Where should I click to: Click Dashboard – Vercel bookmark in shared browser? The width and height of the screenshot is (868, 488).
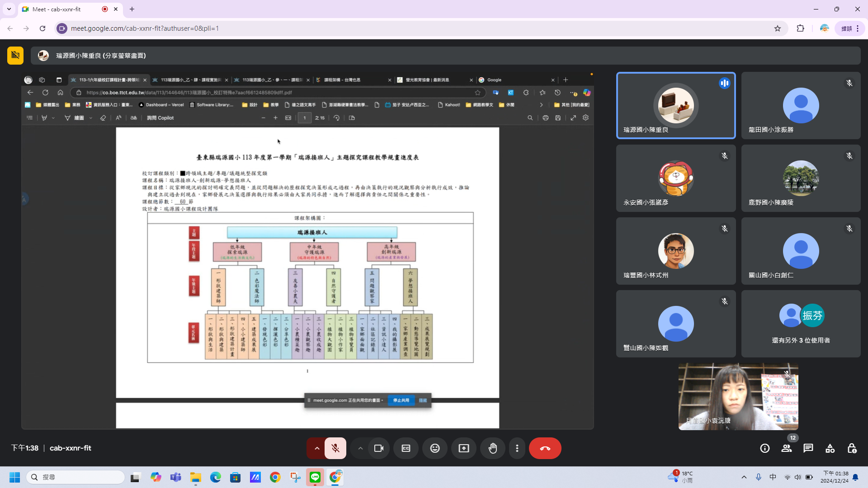click(160, 105)
